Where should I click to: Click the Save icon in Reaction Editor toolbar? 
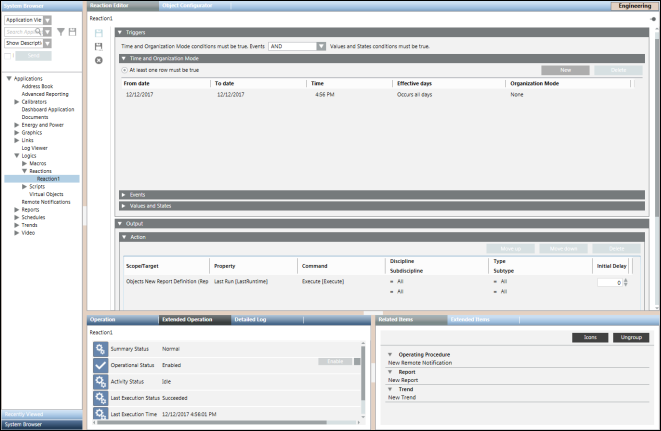point(98,33)
